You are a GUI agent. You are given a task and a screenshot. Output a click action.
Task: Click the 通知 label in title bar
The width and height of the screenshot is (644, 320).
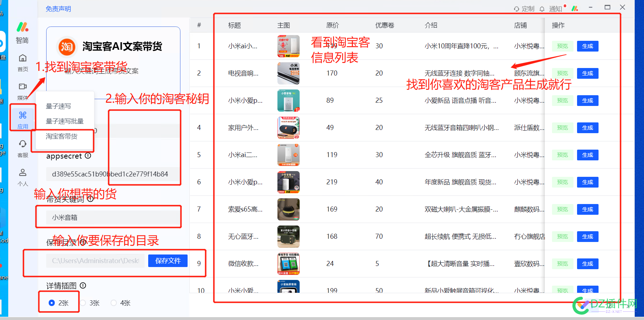pos(556,9)
